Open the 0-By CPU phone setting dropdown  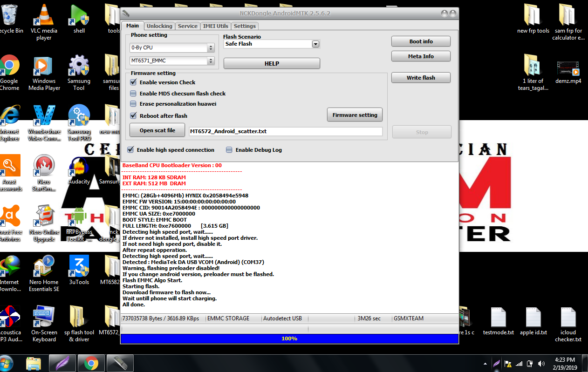(171, 47)
